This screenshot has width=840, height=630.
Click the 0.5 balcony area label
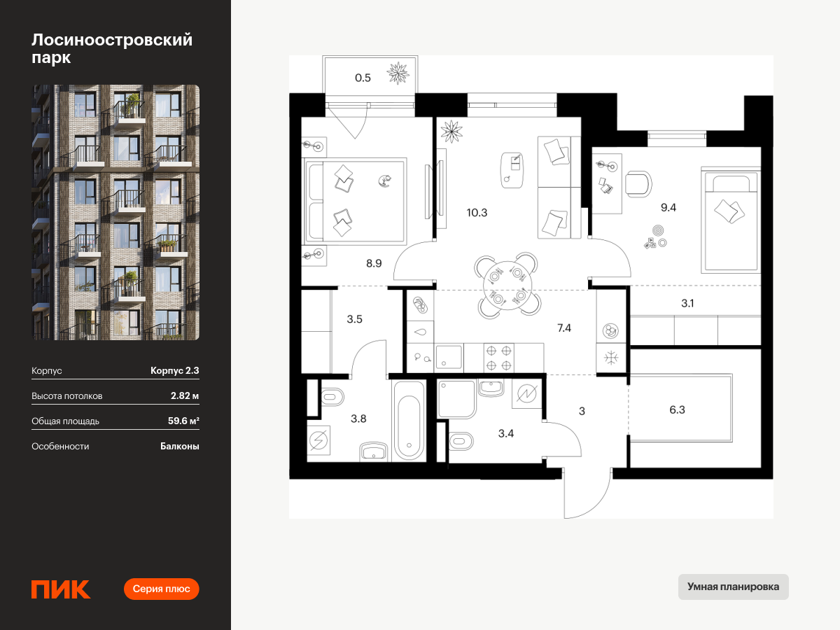[363, 78]
